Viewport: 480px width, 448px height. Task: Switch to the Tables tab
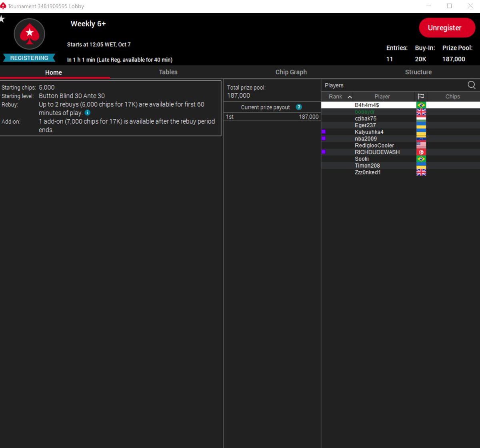coord(168,72)
